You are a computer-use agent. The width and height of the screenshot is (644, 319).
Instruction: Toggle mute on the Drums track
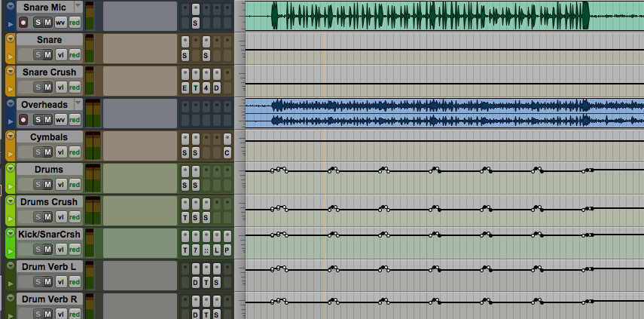(47, 184)
